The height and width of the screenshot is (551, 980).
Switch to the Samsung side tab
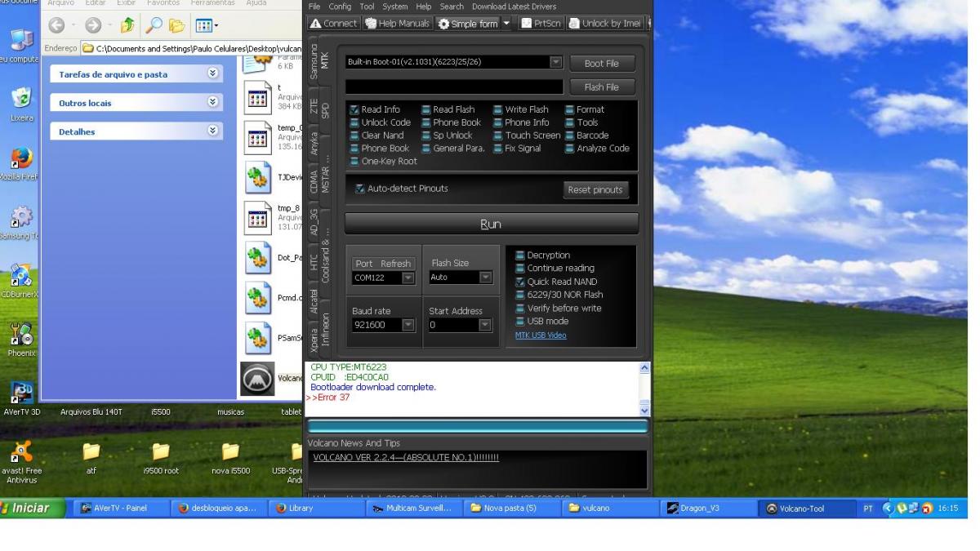tap(314, 63)
